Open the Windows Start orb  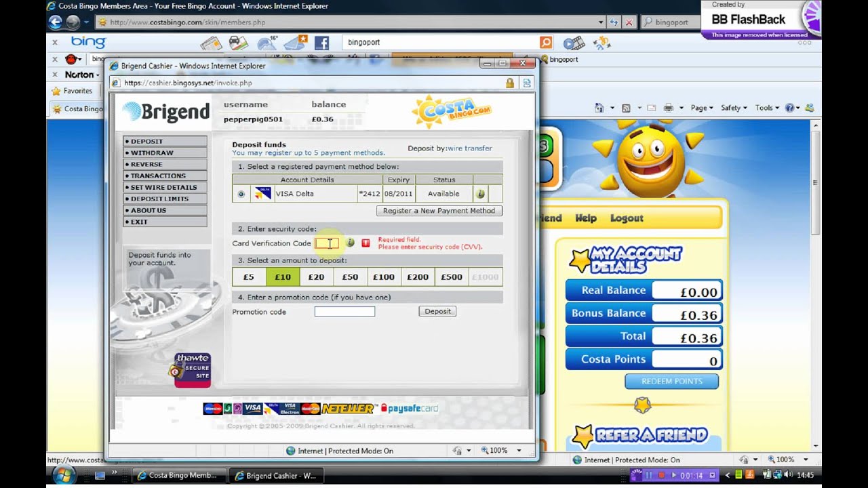click(64, 474)
